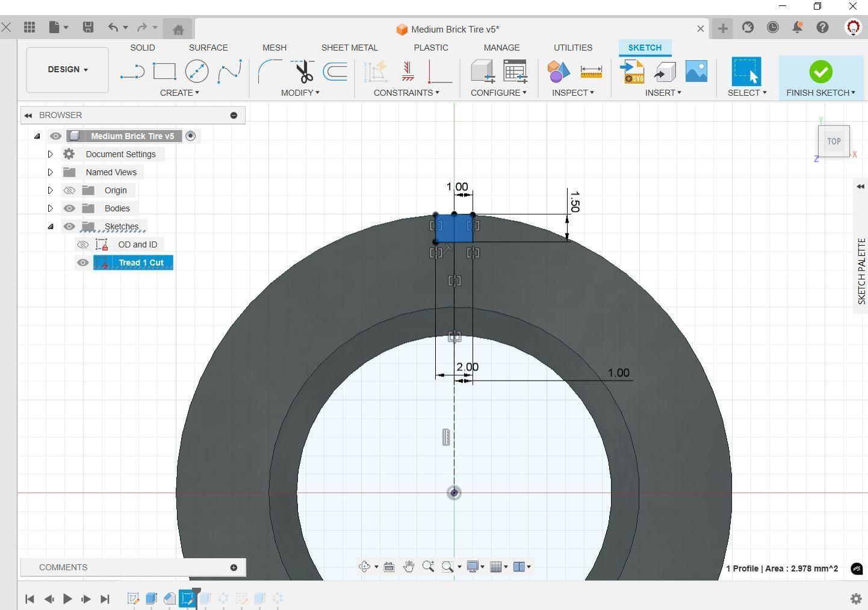
Task: Open the Job Status clock icon
Action: coord(773,28)
